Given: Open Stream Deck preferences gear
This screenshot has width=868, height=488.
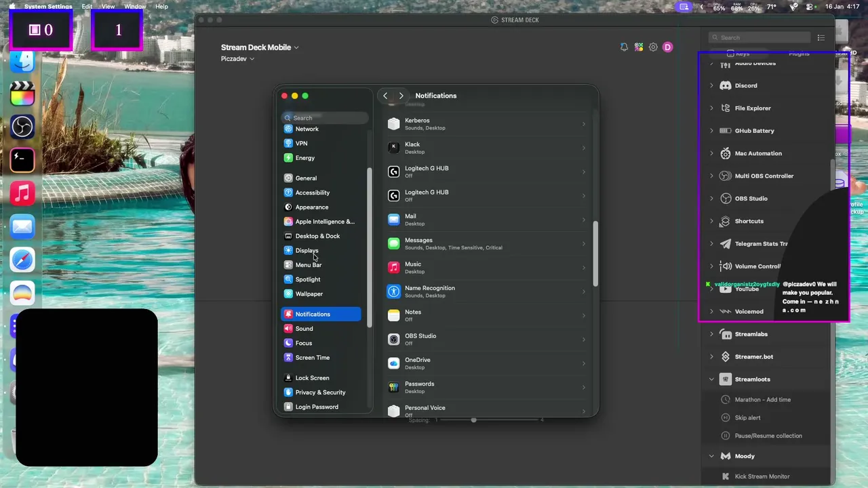Looking at the screenshot, I should click(x=653, y=47).
